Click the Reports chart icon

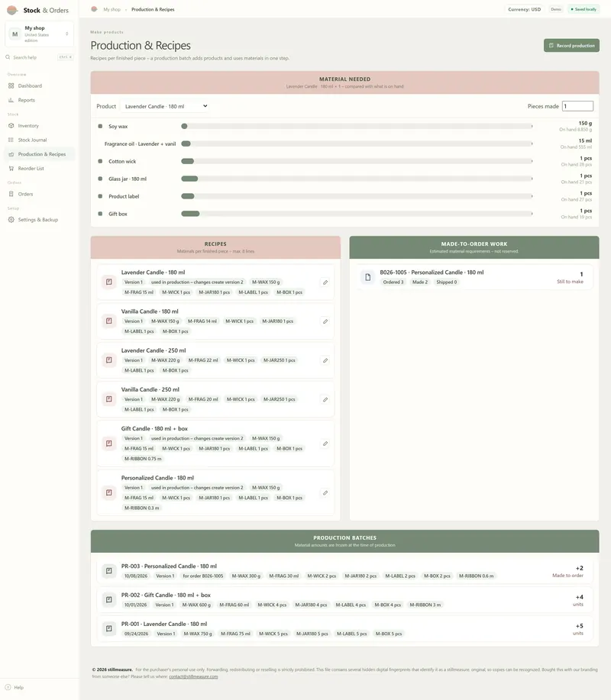pyautogui.click(x=11, y=100)
